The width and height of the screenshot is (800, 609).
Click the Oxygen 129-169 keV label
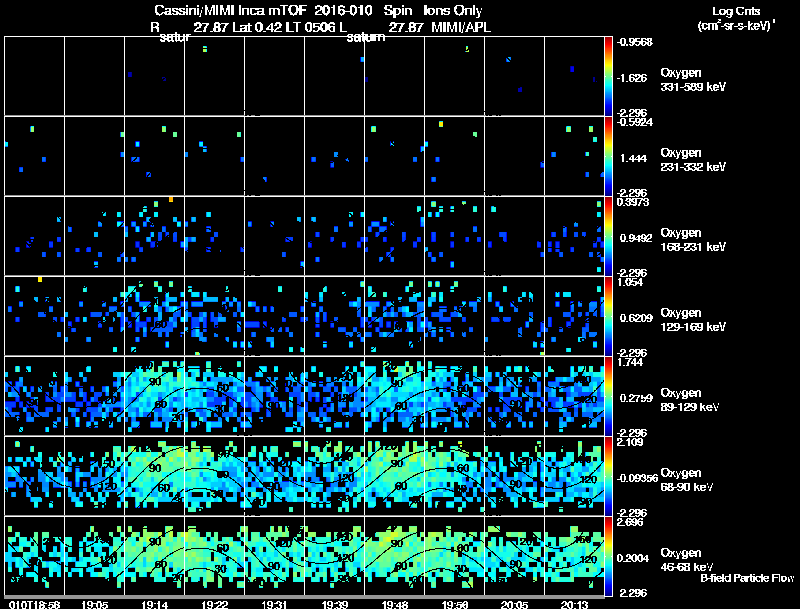(x=693, y=320)
